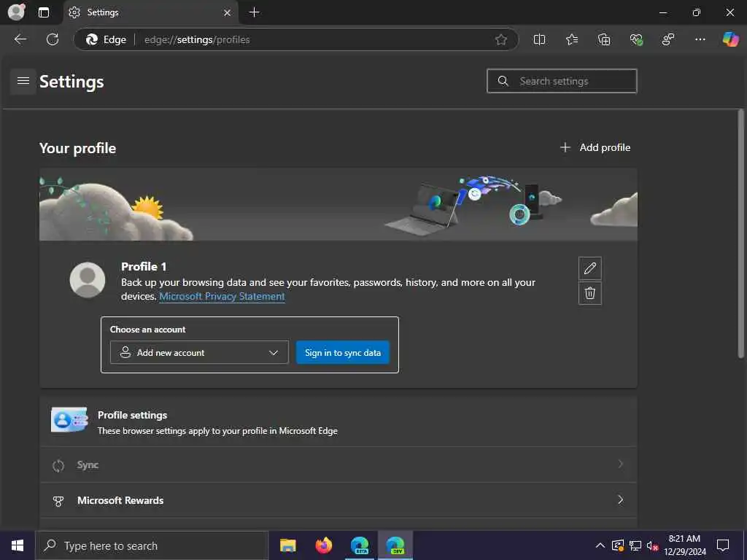Image resolution: width=747 pixels, height=560 pixels.
Task: Click the Search settings field
Action: click(x=562, y=81)
